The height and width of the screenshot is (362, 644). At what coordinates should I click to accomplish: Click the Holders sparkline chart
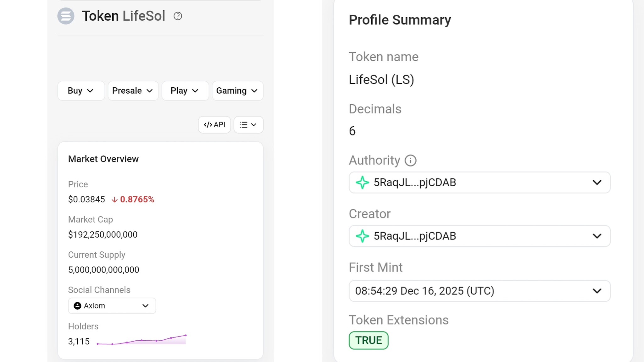coord(142,340)
